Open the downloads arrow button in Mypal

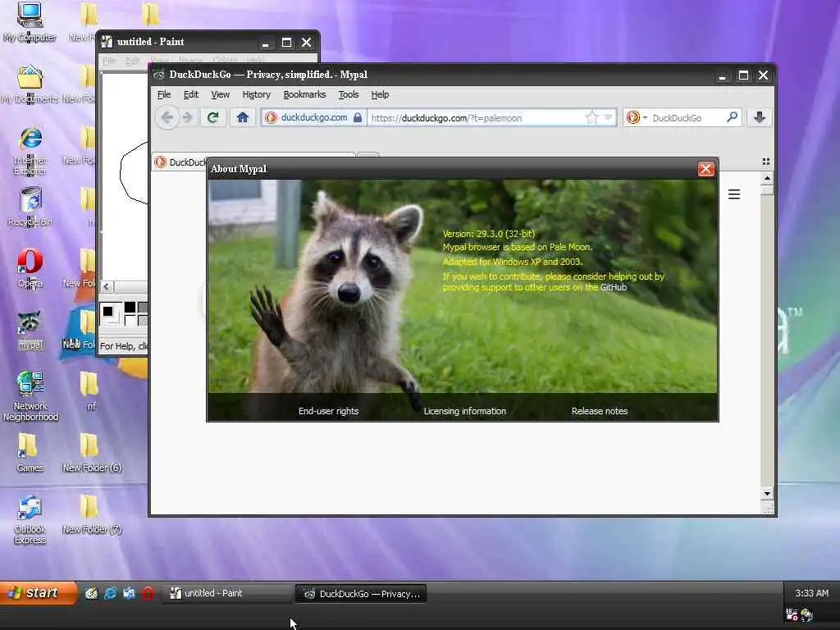point(759,117)
